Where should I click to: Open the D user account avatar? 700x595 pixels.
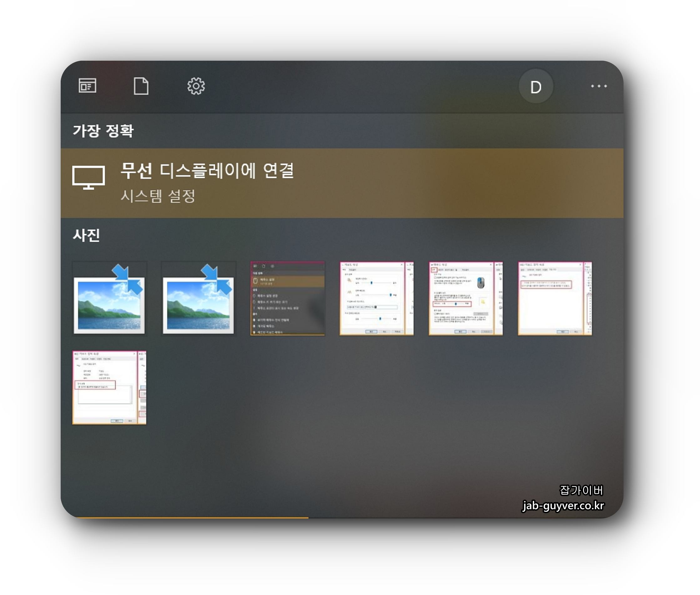tap(535, 87)
